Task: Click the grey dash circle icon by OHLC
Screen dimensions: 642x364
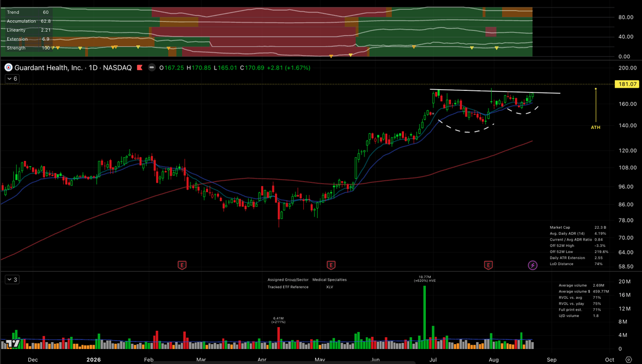Action: click(152, 68)
